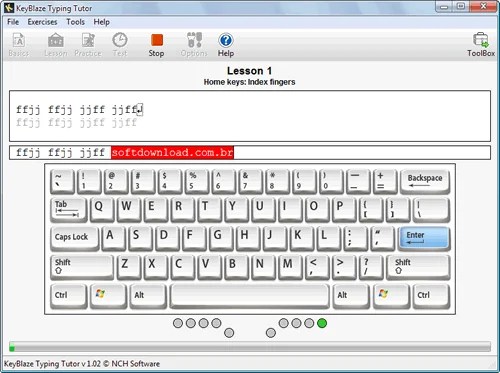Click the A key on keyboard
500x373 pixels.
click(113, 238)
